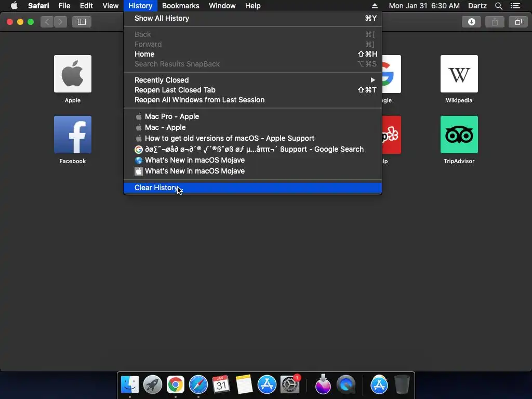
Task: Open Mac Pro - Apple history entry
Action: point(253,116)
